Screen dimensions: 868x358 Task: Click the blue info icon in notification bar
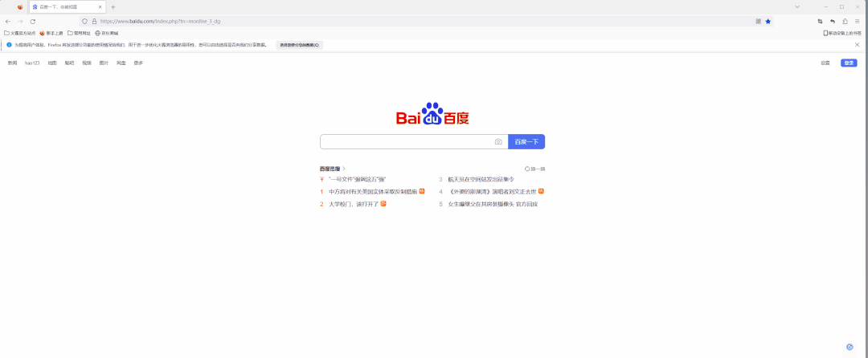tap(9, 45)
